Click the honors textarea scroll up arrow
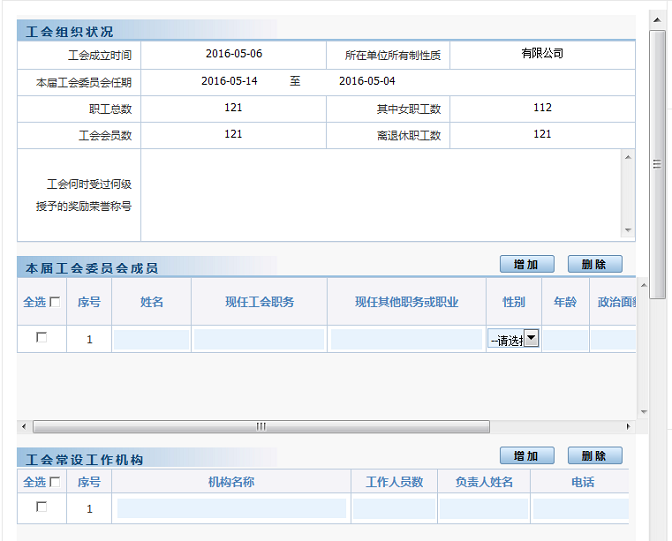The image size is (672, 541). [x=628, y=157]
